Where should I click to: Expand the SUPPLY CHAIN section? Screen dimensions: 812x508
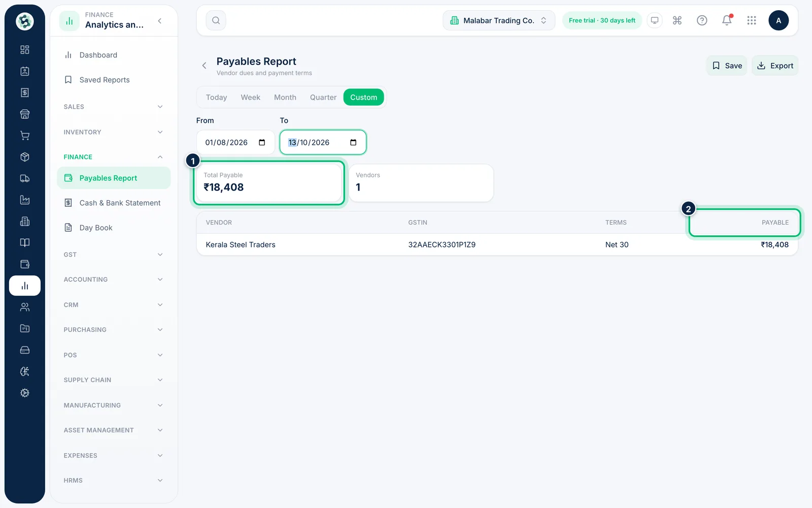(x=114, y=380)
